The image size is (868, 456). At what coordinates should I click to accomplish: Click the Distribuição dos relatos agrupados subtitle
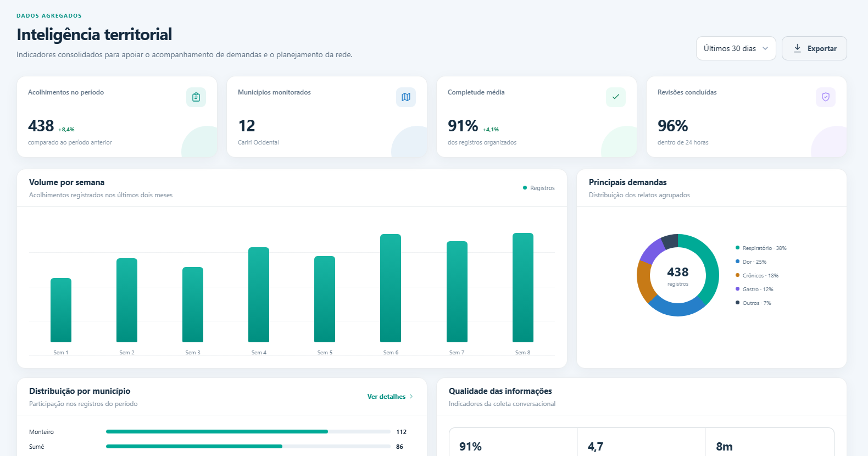(x=639, y=195)
